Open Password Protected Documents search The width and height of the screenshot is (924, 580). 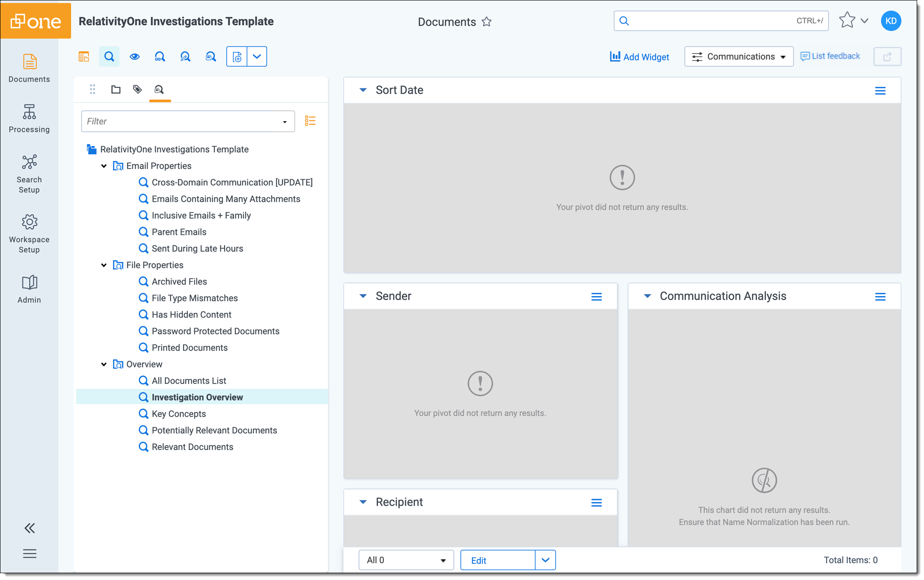[215, 331]
